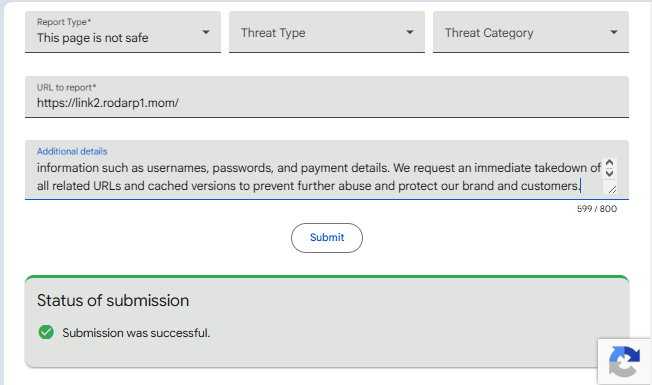Click the 'Status of submission' heading
The height and width of the screenshot is (385, 652).
pos(113,301)
